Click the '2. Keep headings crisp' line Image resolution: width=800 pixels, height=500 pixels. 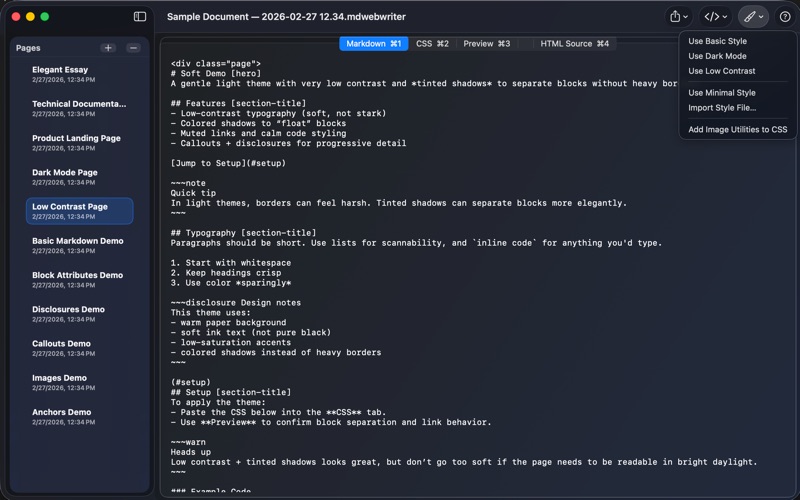(226, 273)
